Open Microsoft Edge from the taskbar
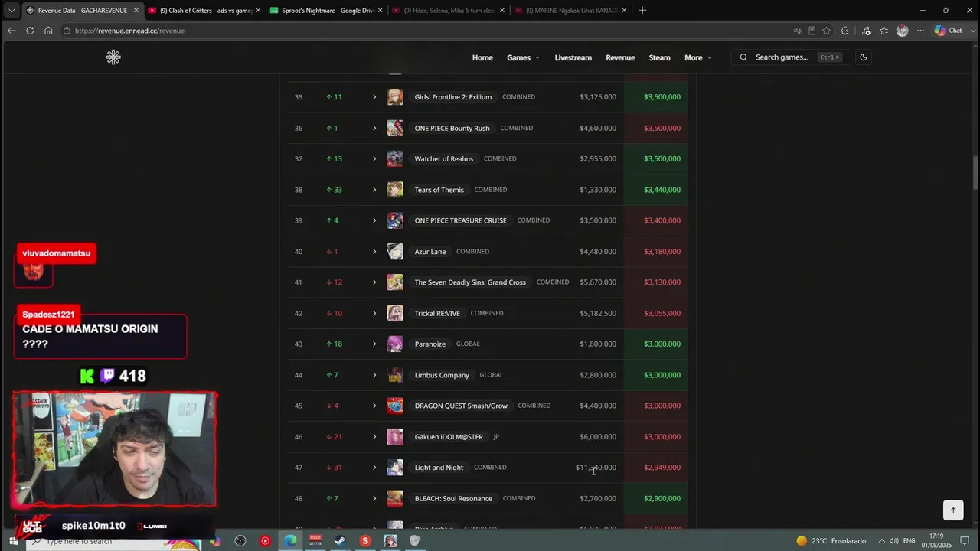The width and height of the screenshot is (980, 551). click(291, 541)
